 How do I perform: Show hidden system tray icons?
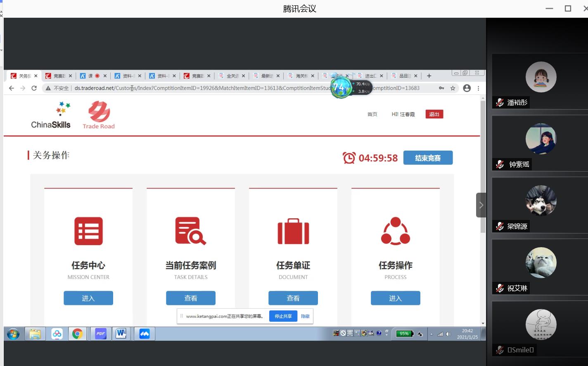coord(431,334)
